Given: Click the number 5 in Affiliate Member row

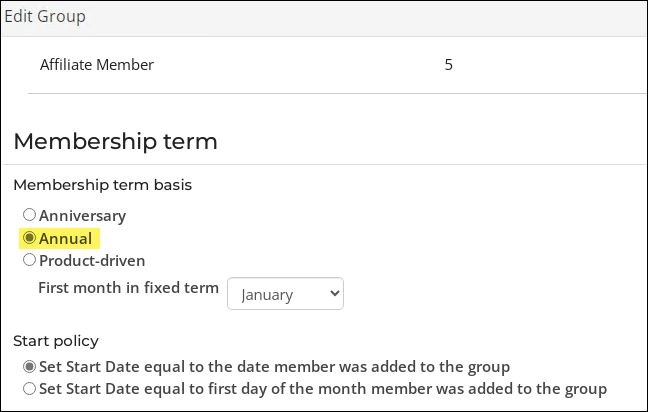Looking at the screenshot, I should pyautogui.click(x=448, y=64).
